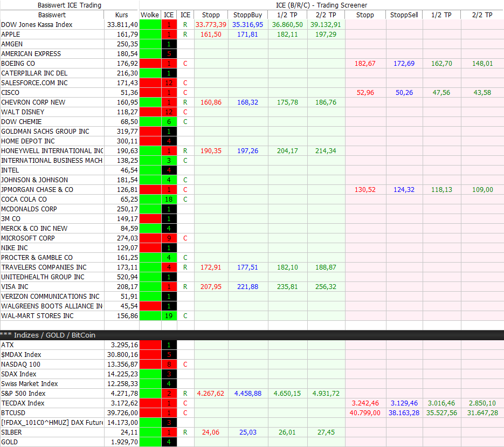Select HONEYWELL INTERNATIONAL row name
The width and height of the screenshot is (504, 447).
pos(52,151)
